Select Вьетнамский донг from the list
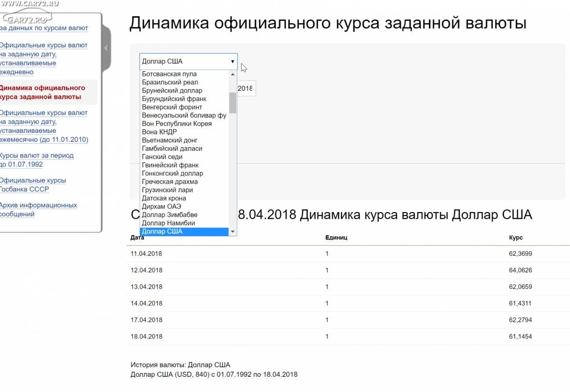Viewport: 570px width, 392px height. 170,140
